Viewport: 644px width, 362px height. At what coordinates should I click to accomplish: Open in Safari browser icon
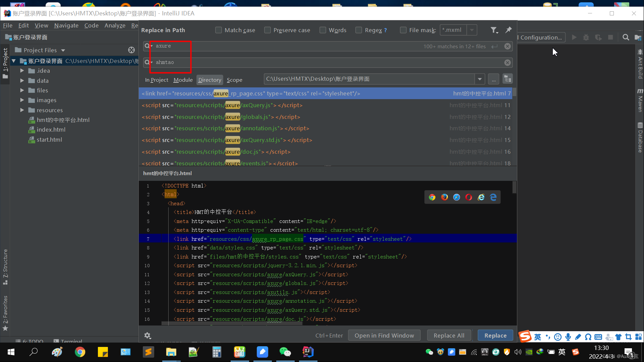tap(457, 197)
